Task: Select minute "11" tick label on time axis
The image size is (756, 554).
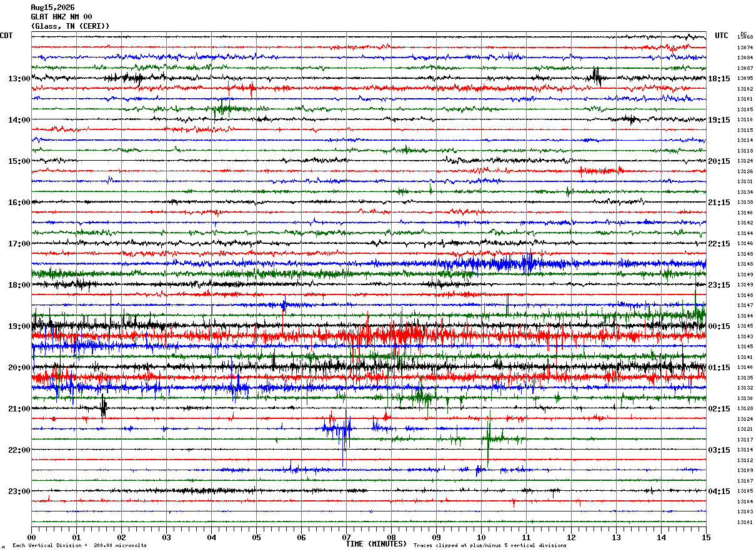Action: [526, 538]
